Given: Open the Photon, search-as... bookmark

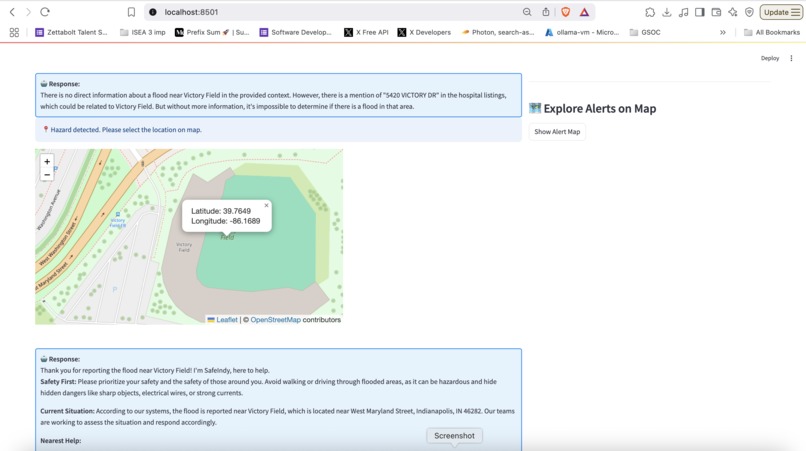Looking at the screenshot, I should tap(498, 32).
